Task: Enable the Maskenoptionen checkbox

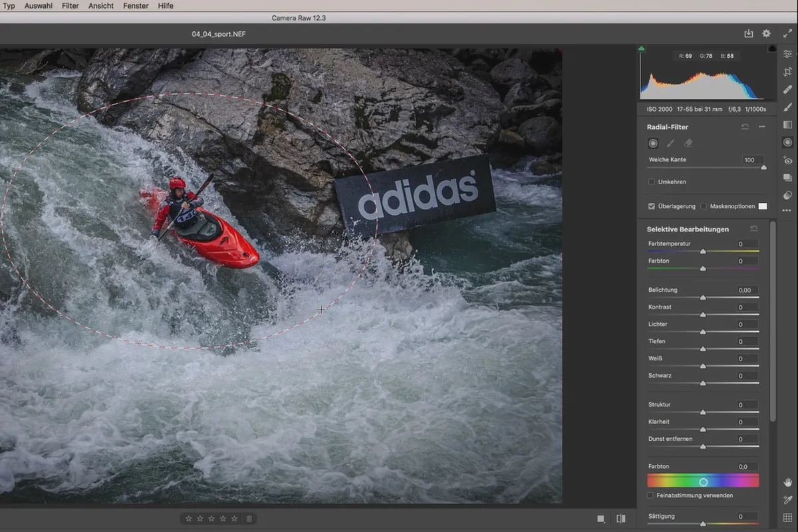Action: coord(704,206)
